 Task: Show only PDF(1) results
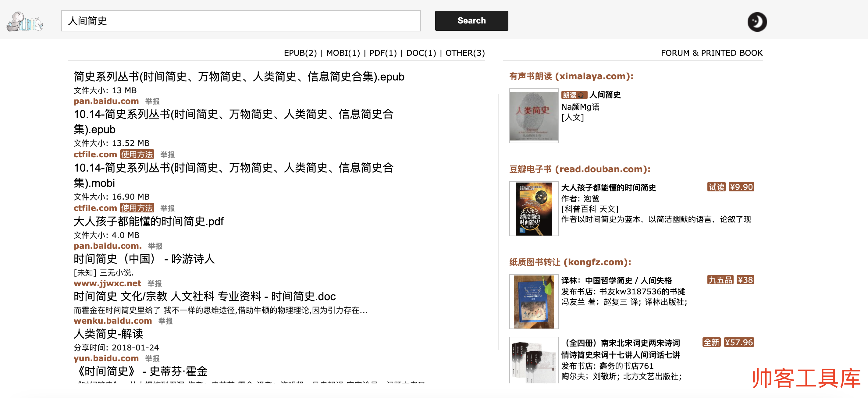click(x=383, y=53)
